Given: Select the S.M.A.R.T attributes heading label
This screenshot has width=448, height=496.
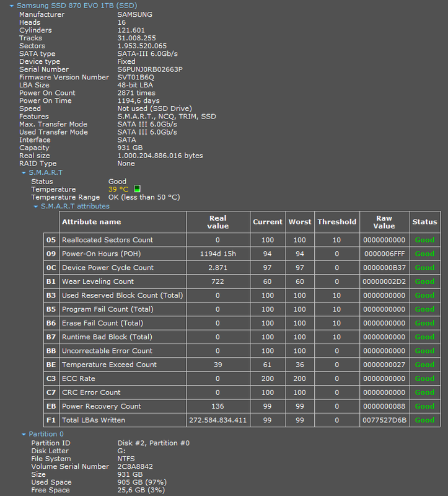Looking at the screenshot, I should point(75,206).
